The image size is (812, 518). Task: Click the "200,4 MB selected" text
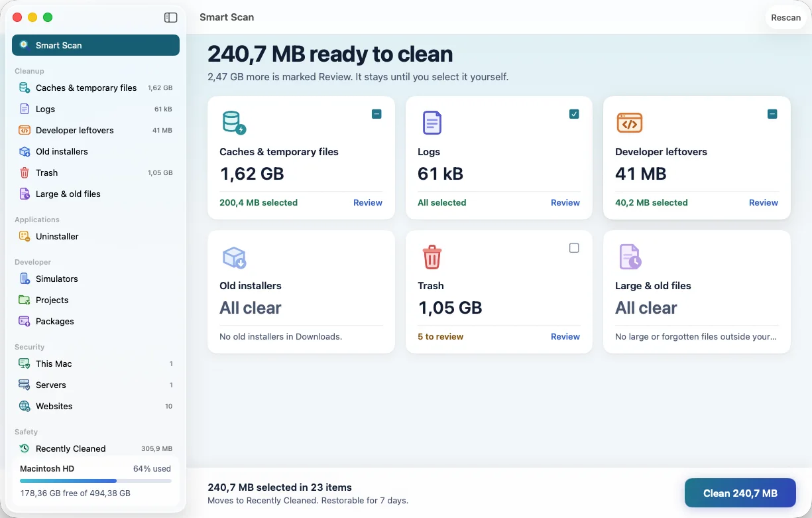click(x=259, y=202)
